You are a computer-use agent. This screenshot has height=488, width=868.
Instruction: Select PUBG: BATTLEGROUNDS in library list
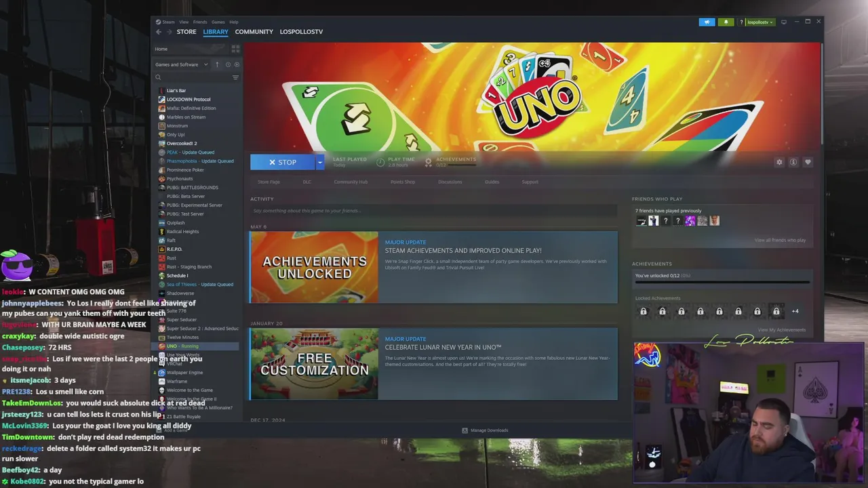[193, 187]
